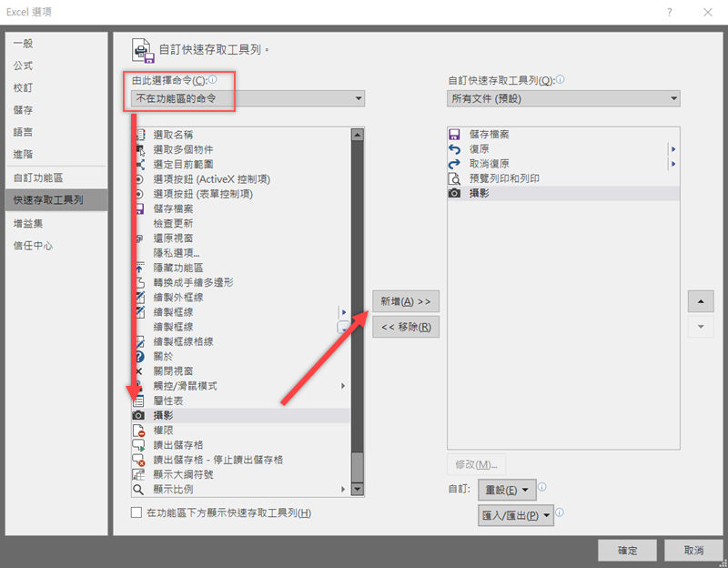Click the move down arrow button
728x568 pixels.
click(701, 327)
